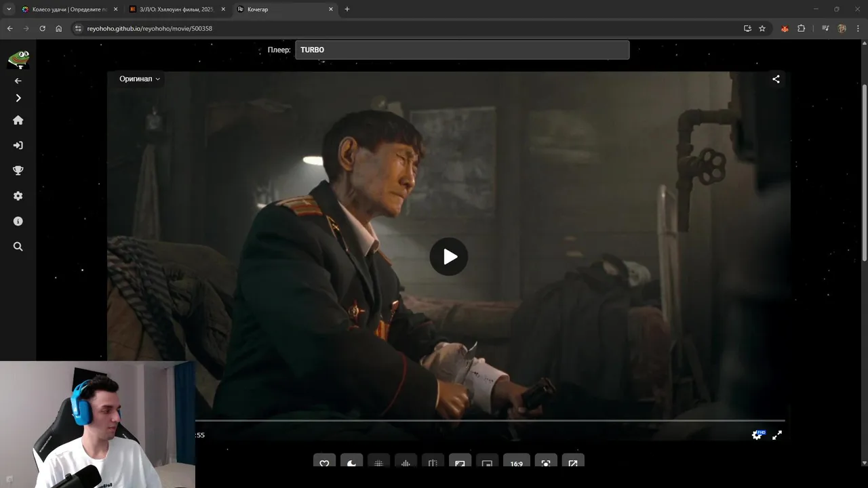Image resolution: width=868 pixels, height=488 pixels.
Task: Bookmark this page with the star
Action: click(762, 28)
